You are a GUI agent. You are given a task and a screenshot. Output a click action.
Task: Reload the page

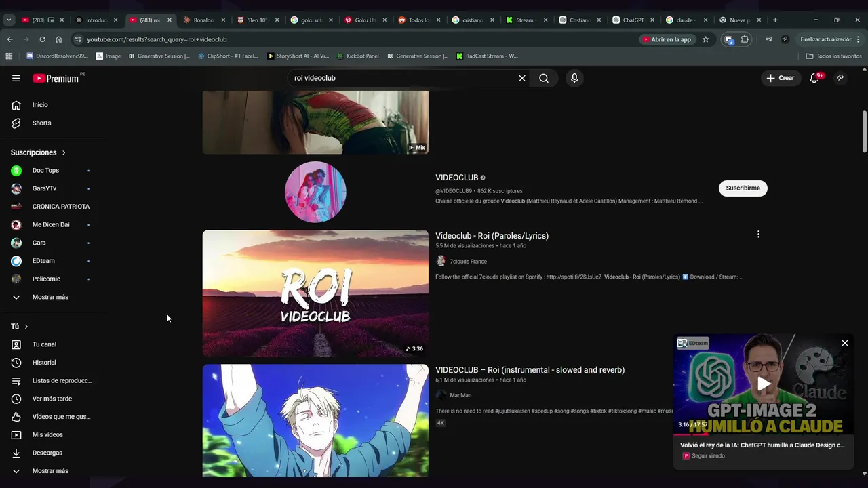[x=42, y=39]
